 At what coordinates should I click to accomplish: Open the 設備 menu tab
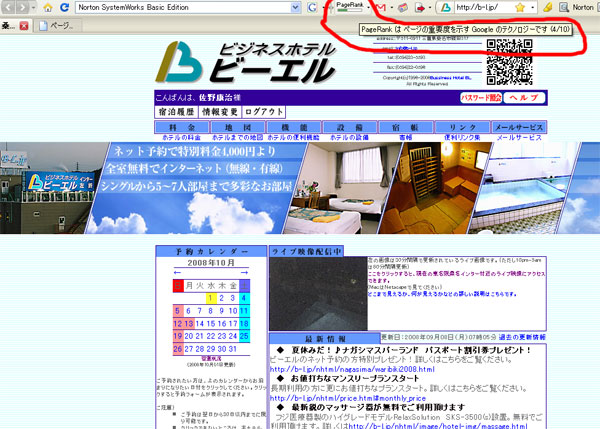click(350, 127)
